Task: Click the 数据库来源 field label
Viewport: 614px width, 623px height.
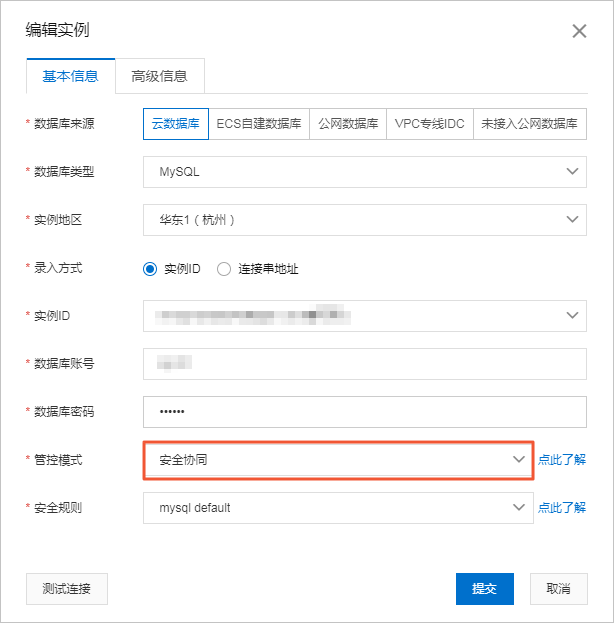Action: [64, 124]
